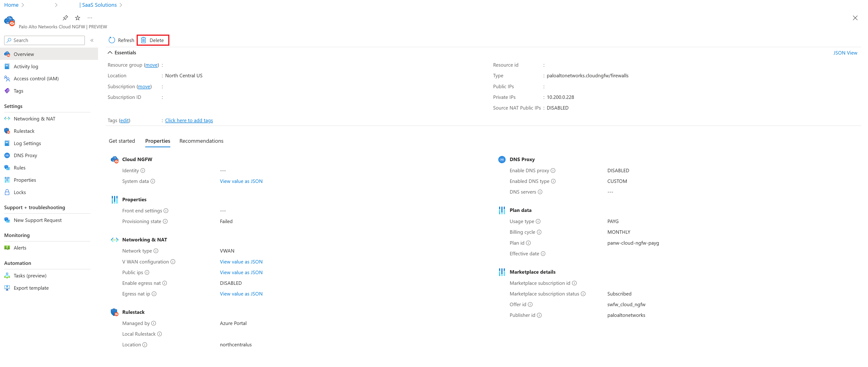The image size is (868, 367).
Task: View V WAN configuration value as JSON
Action: click(x=241, y=262)
